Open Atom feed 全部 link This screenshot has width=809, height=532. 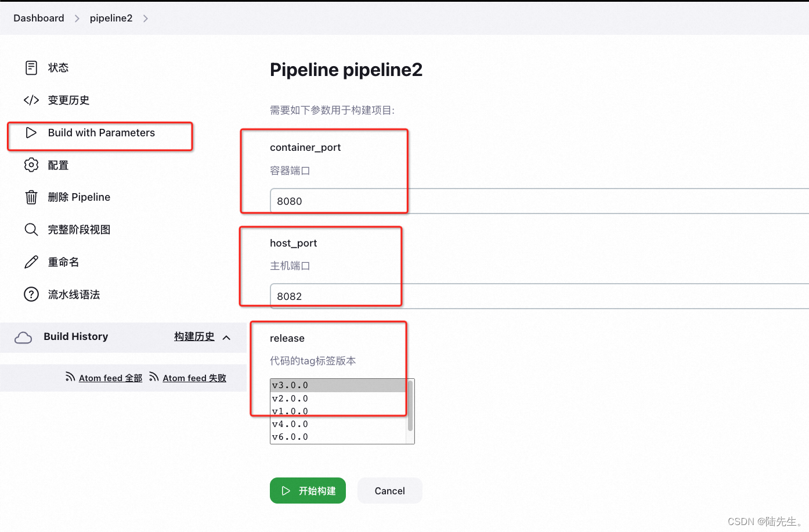click(110, 378)
